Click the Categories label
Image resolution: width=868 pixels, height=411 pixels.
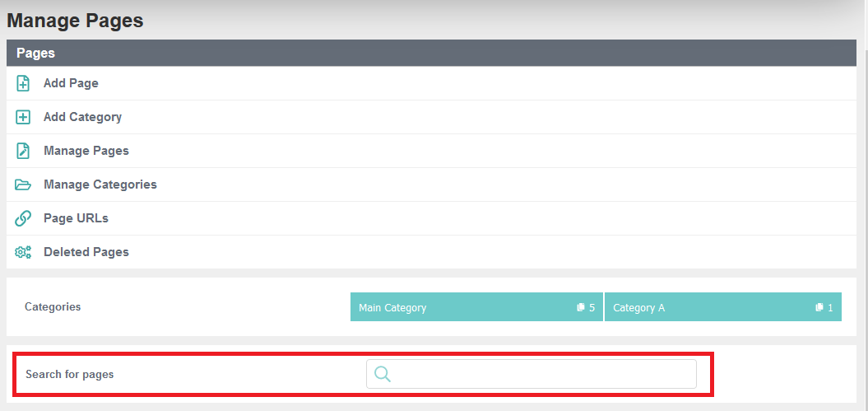click(53, 307)
